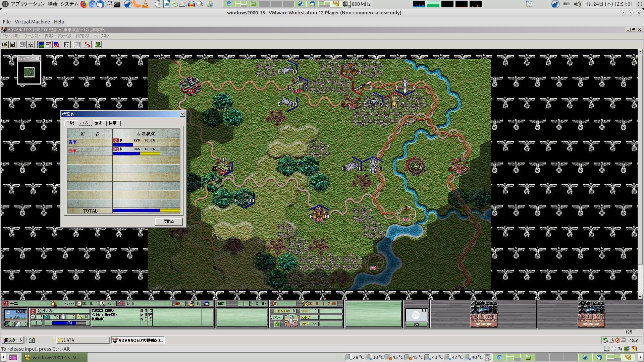This screenshot has height=362, width=644.
Task: Click the 閉じる button
Action: [x=169, y=222]
